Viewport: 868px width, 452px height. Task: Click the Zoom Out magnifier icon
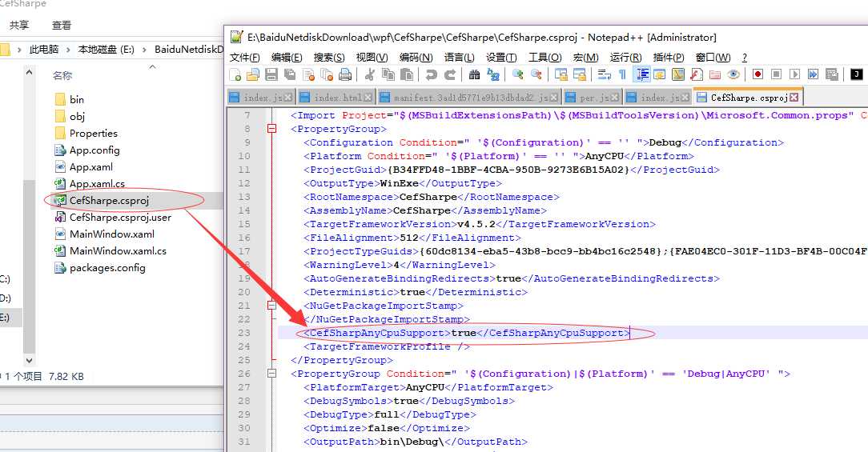pyautogui.click(x=536, y=74)
